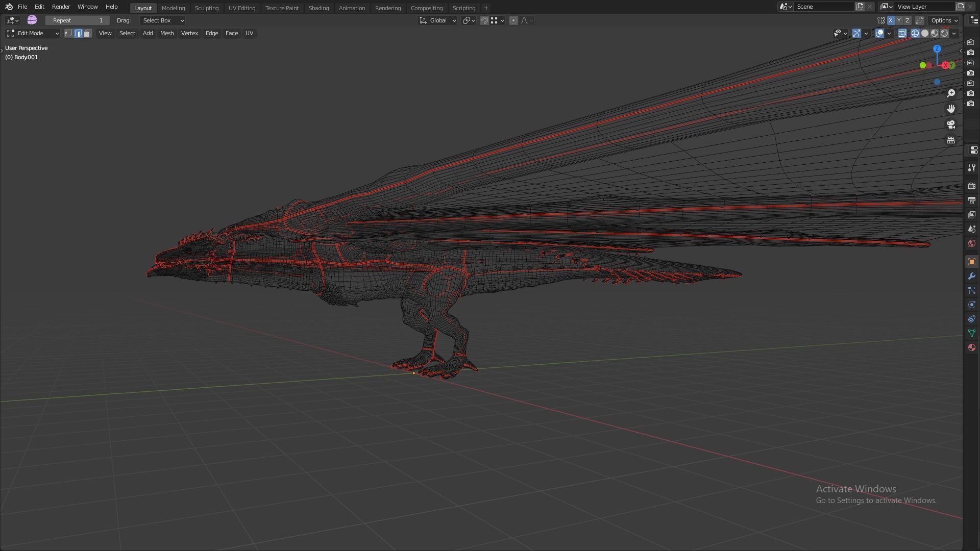Click the pan view hand icon
The image size is (980, 551).
pyautogui.click(x=951, y=109)
